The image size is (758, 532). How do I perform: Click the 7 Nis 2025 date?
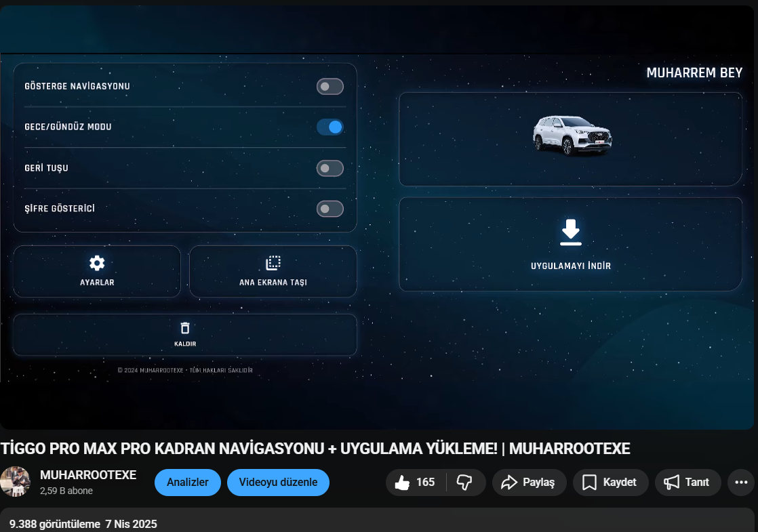(x=131, y=525)
